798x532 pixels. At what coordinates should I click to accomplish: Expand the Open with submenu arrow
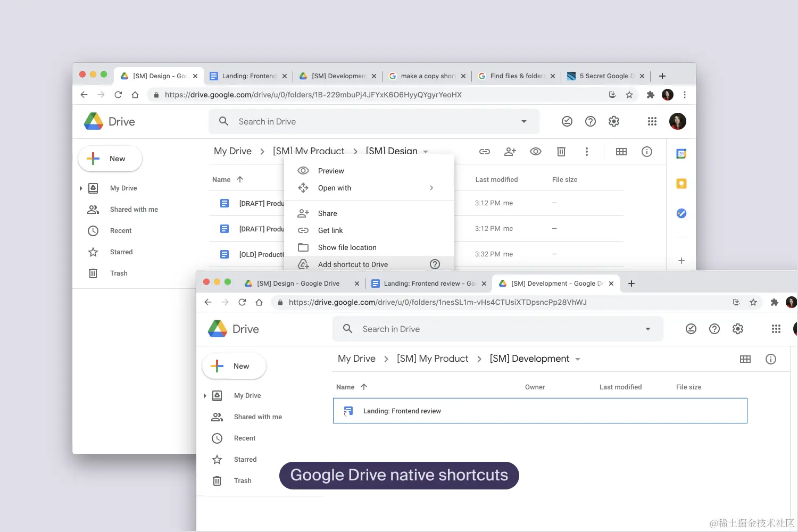pyautogui.click(x=431, y=188)
